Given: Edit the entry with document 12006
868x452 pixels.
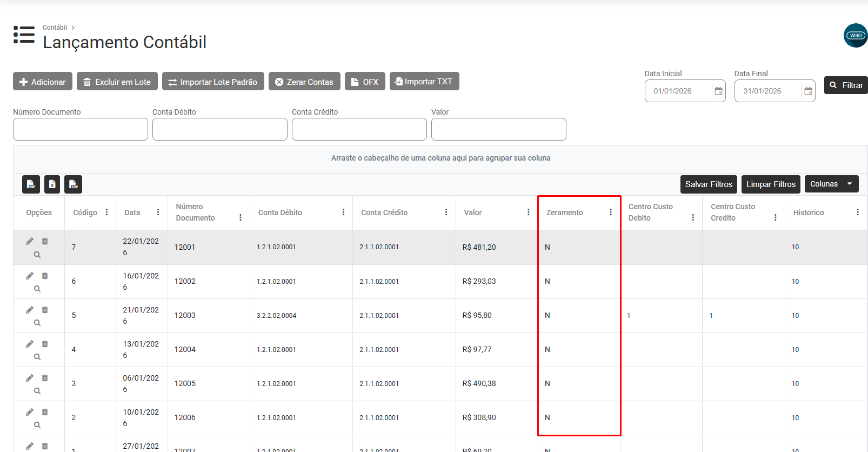Looking at the screenshot, I should coord(30,412).
